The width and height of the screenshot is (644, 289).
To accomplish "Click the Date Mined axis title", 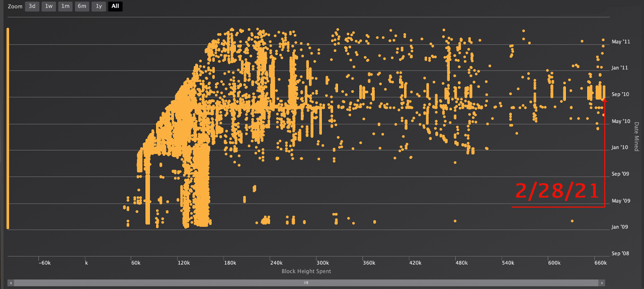I will click(636, 136).
